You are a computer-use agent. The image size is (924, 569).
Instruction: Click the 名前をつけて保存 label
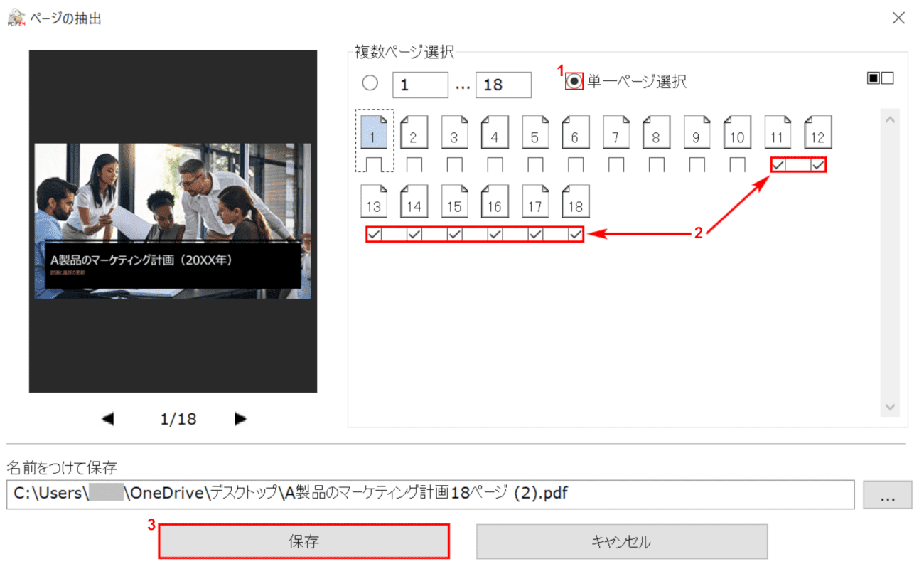pos(62,467)
